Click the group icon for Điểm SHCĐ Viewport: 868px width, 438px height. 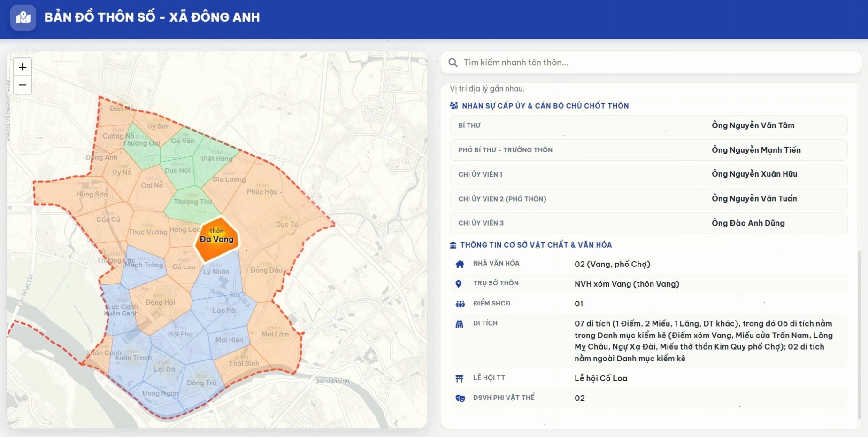(460, 304)
